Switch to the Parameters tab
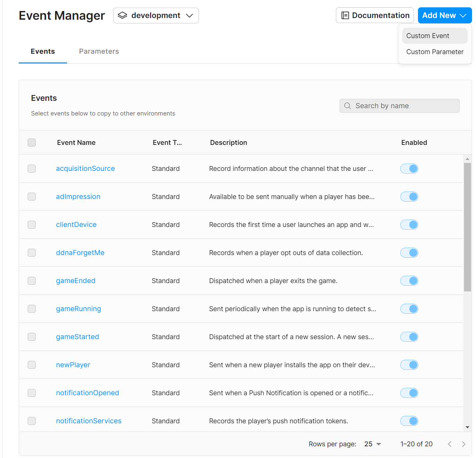476x458 pixels. tap(99, 51)
